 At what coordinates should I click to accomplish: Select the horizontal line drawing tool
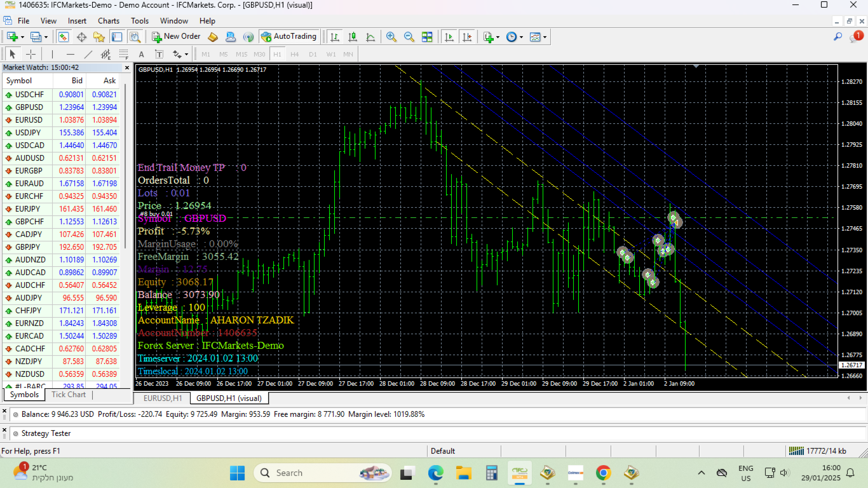pos(71,54)
